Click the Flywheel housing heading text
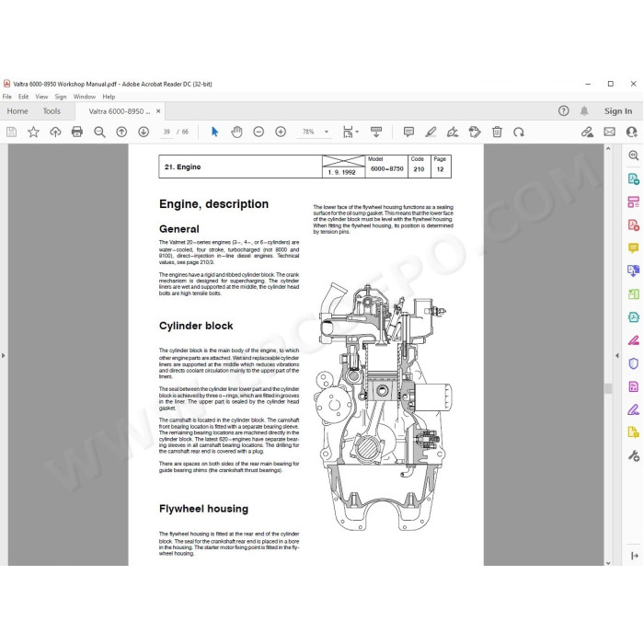Screen dimensions: 644x644 click(203, 509)
